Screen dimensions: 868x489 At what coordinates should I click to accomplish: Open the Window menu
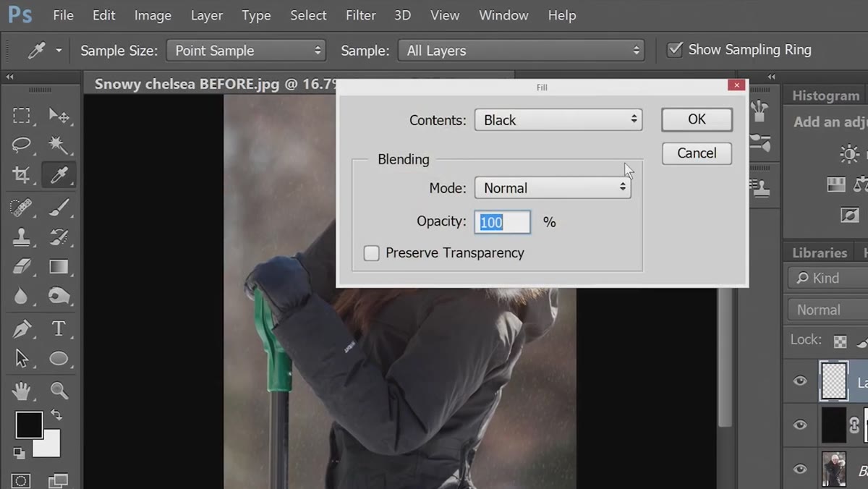(503, 15)
